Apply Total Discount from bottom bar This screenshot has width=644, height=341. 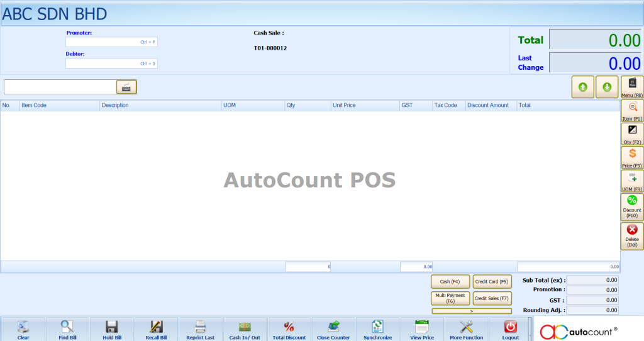click(x=289, y=328)
